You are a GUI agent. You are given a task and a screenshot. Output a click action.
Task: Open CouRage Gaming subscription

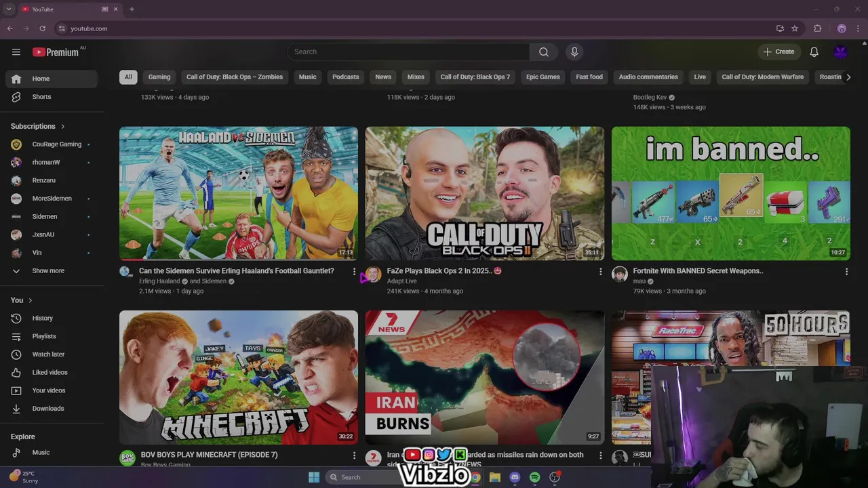click(x=52, y=144)
